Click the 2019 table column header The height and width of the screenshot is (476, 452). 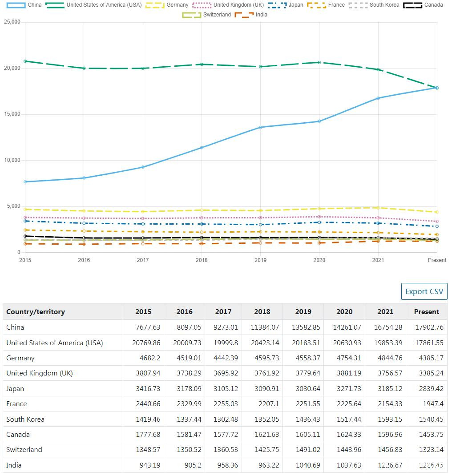303,312
